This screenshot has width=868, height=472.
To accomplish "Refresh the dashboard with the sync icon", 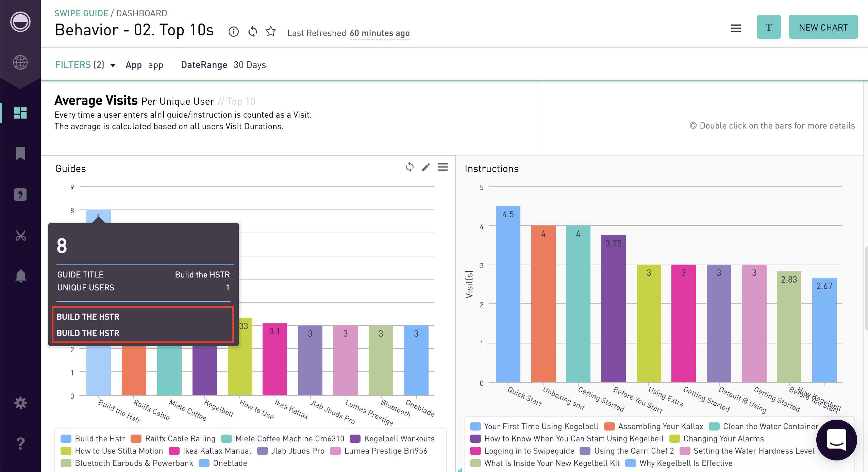I will pos(252,32).
